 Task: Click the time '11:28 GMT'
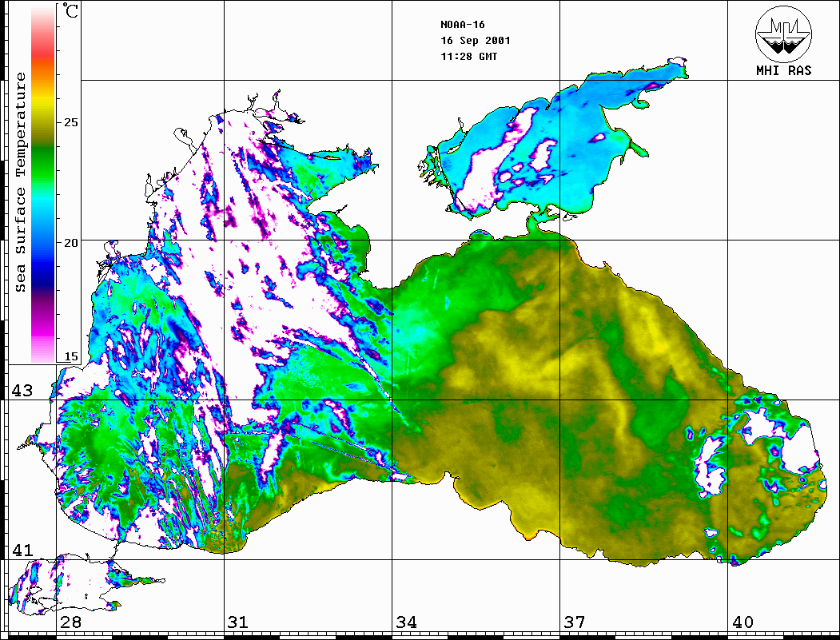(468, 57)
